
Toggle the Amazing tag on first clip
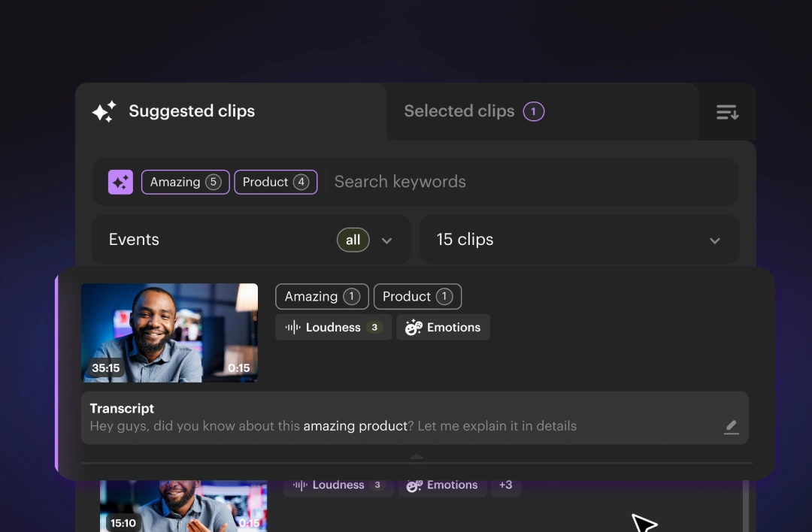[322, 297]
